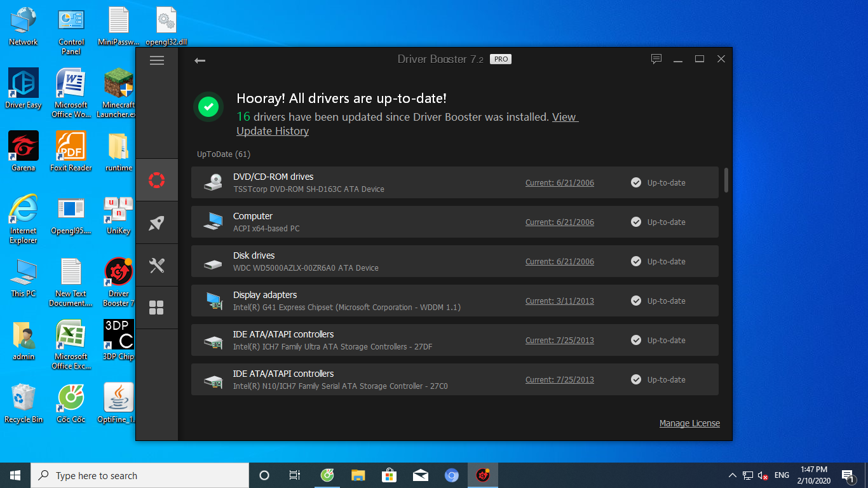Click the green checkmark status icon

click(x=208, y=107)
